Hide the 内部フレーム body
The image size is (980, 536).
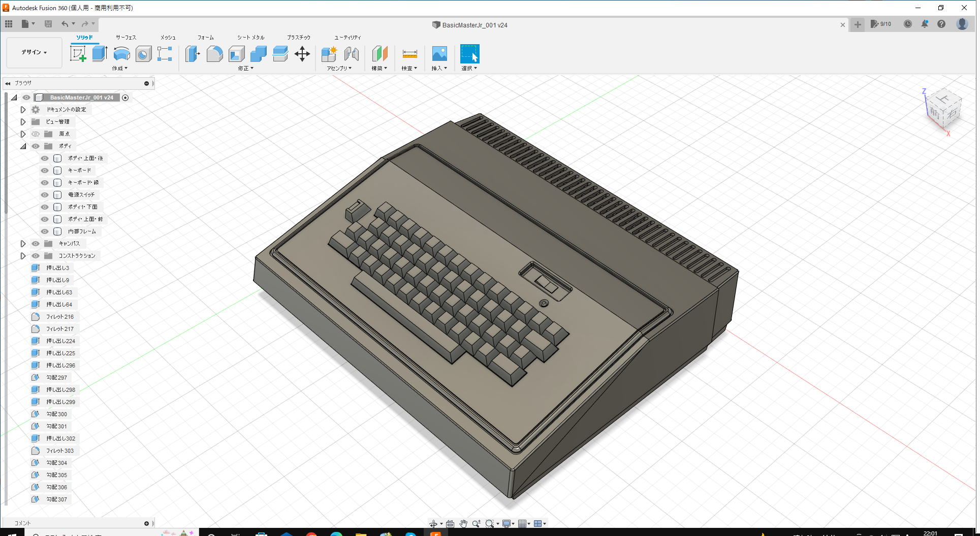(45, 231)
